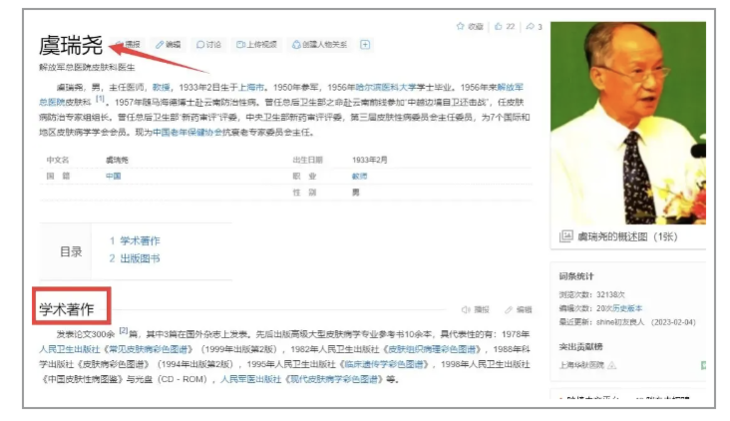This screenshot has width=730, height=421.
Task: Open the 上海市 link
Action: tap(251, 87)
